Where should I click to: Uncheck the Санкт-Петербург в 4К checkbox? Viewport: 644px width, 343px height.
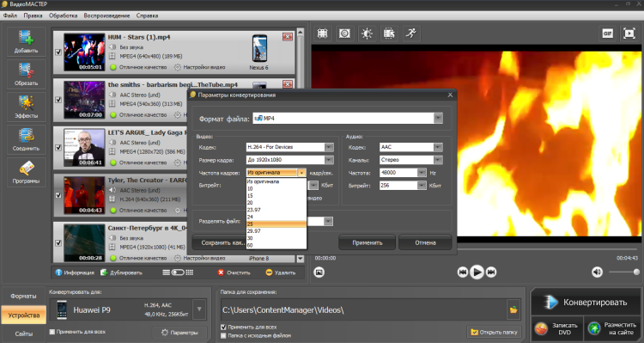[x=58, y=243]
